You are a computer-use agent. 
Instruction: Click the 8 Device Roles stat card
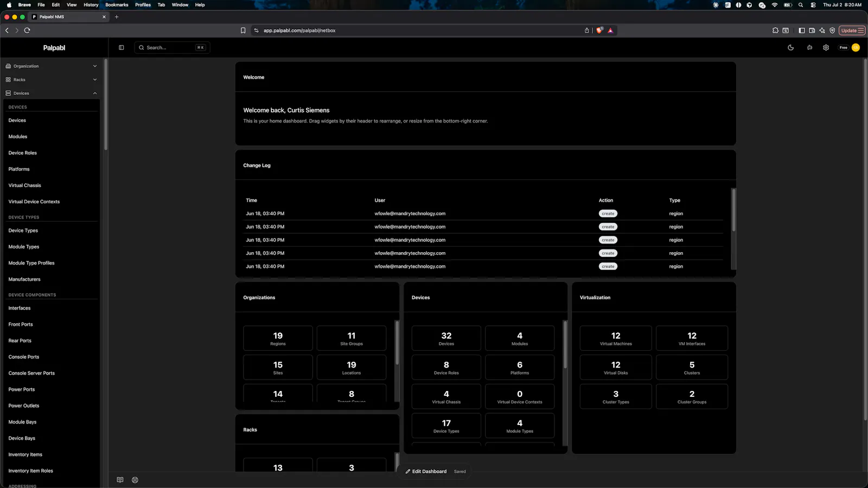(446, 368)
